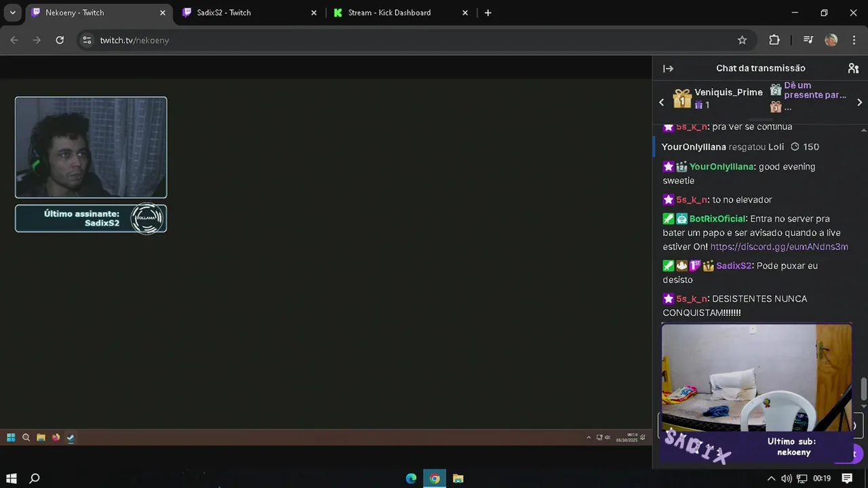Screen dimensions: 868x488
Task: Show previous gift leaderboard entry
Action: [x=662, y=102]
